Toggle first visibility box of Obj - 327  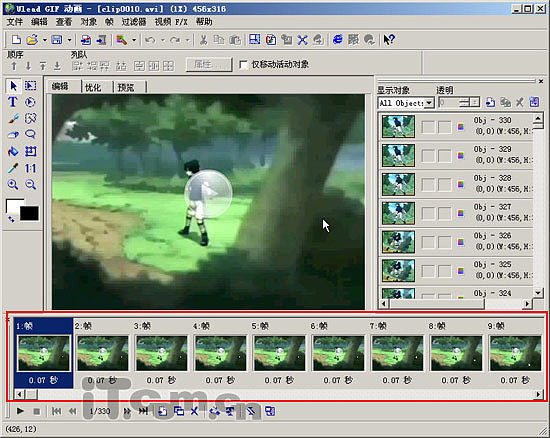(428, 213)
